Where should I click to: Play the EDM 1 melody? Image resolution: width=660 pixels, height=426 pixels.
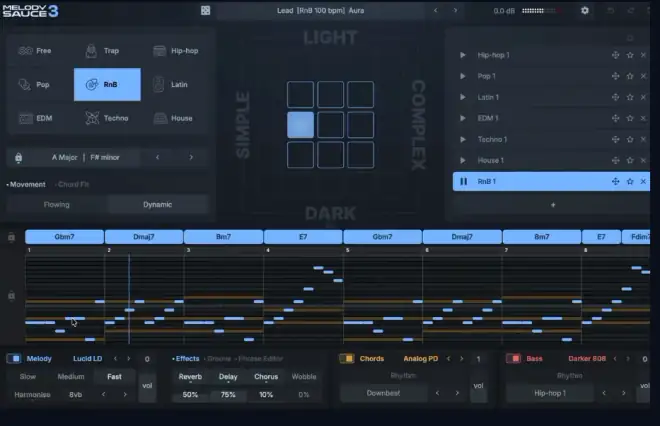463,118
